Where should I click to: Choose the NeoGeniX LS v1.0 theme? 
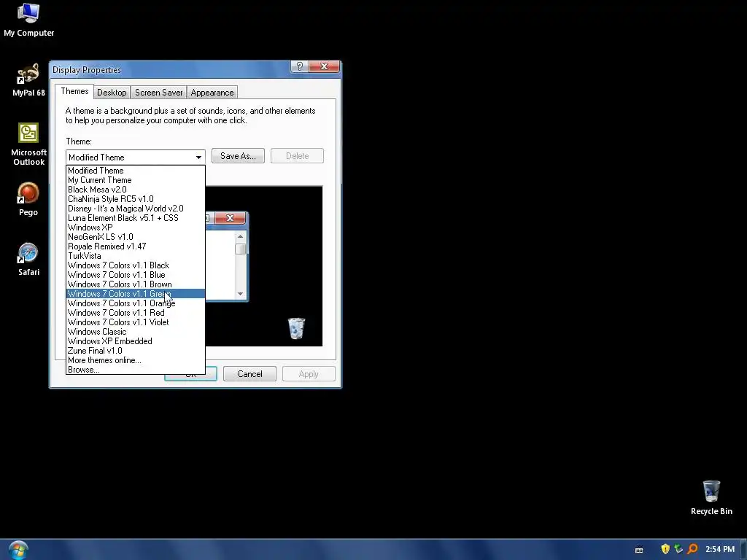(135, 237)
